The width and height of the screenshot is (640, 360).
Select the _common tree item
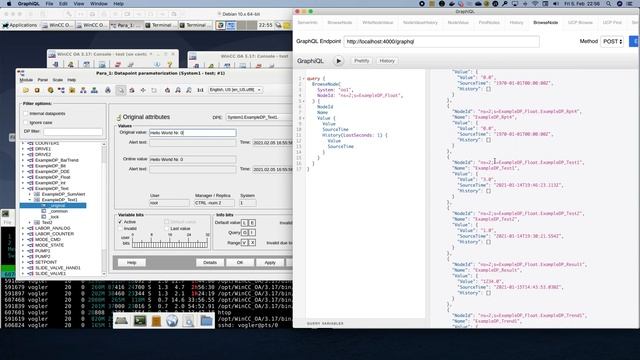click(x=59, y=211)
